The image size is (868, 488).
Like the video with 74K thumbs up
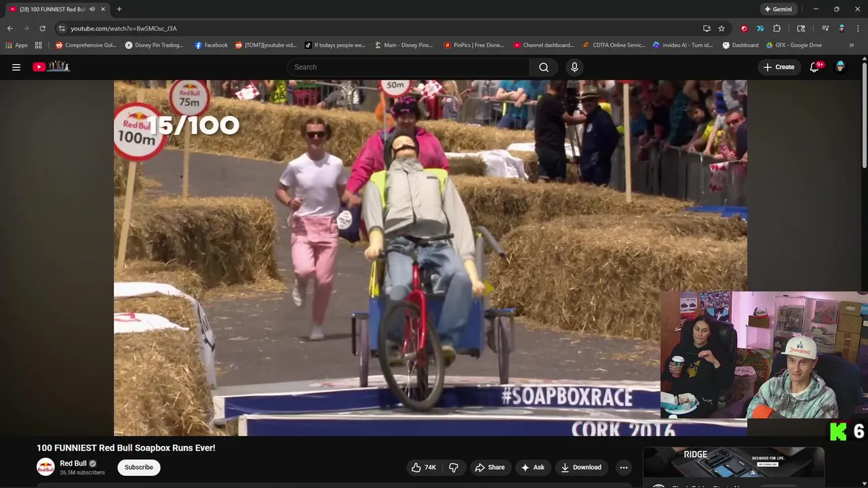pos(423,467)
